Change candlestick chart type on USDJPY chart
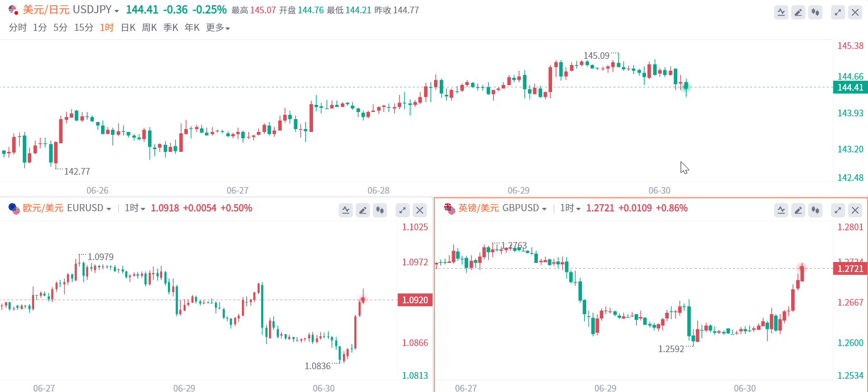The height and width of the screenshot is (392, 868). (815, 12)
